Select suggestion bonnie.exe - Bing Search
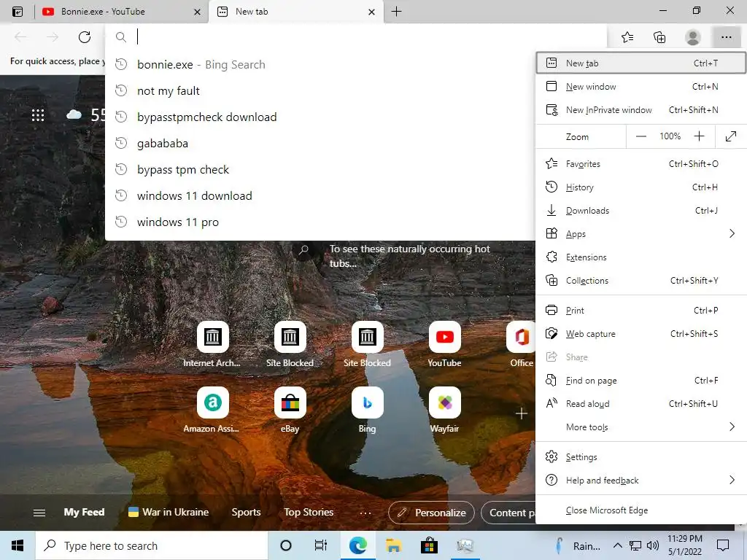Screen dimensions: 747x560 (x=320, y=64)
